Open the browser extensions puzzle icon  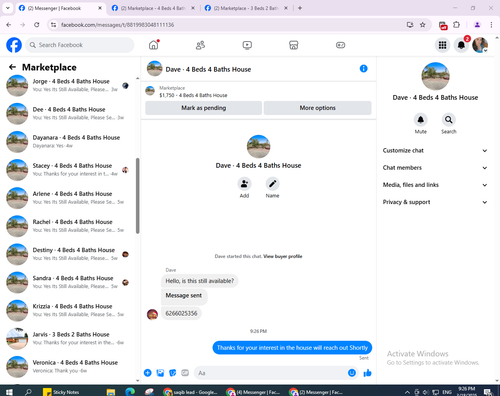coord(457,25)
